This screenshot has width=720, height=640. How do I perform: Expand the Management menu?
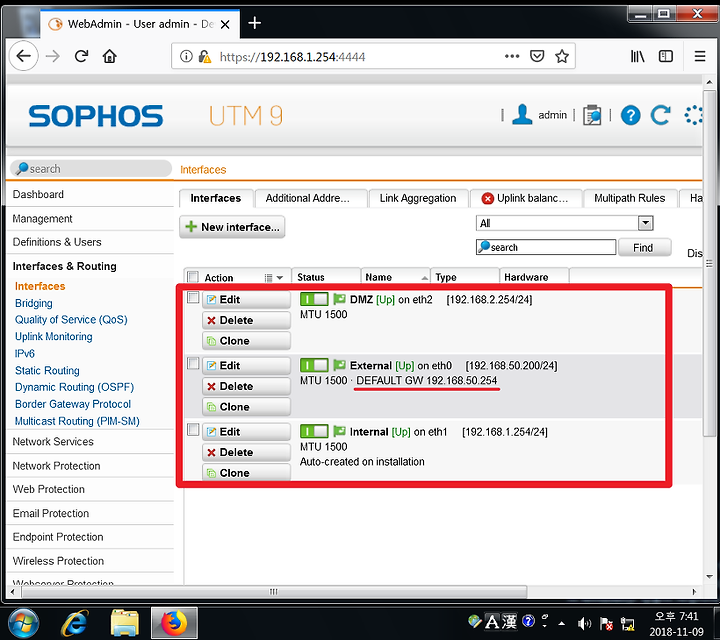point(42,219)
